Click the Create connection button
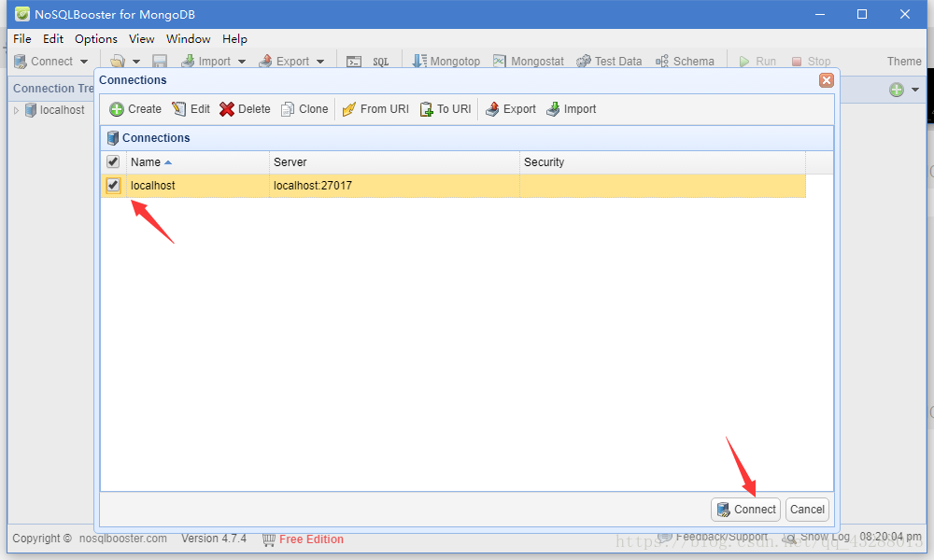This screenshot has width=934, height=560. coord(135,109)
